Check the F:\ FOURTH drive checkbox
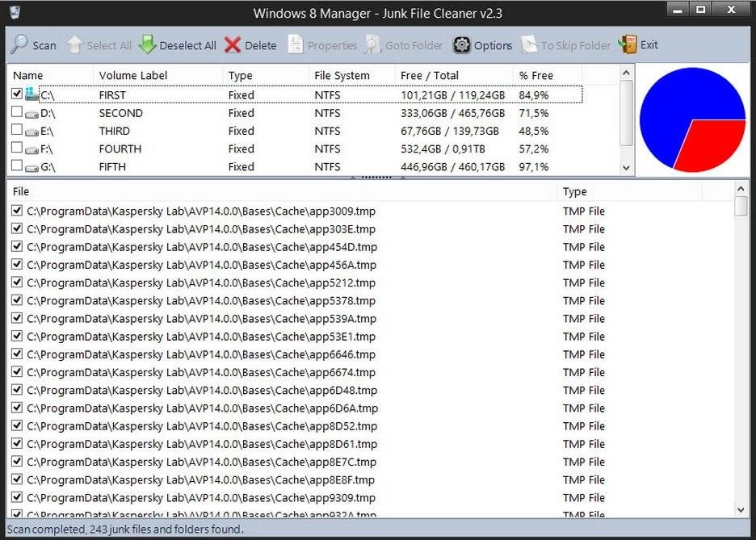Image resolution: width=756 pixels, height=540 pixels. click(x=17, y=148)
